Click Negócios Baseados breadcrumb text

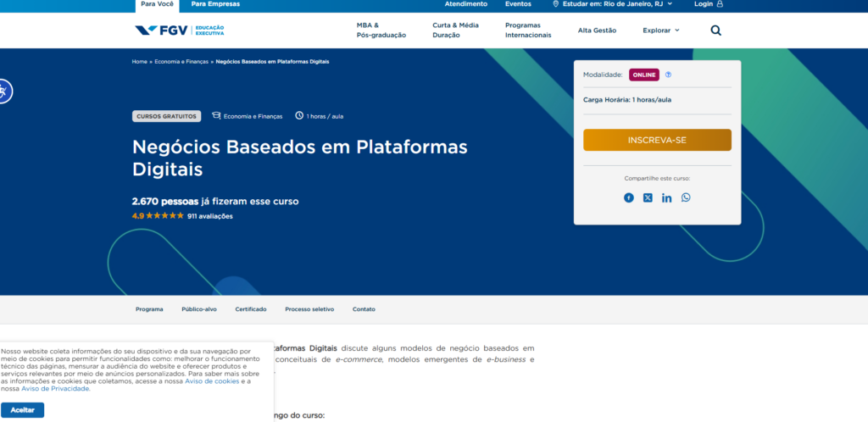click(272, 61)
